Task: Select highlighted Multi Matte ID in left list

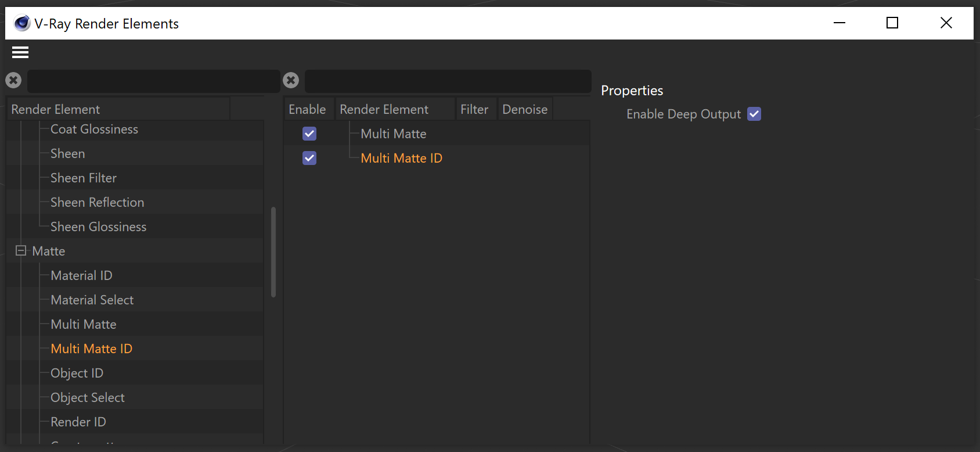Action: pos(91,349)
